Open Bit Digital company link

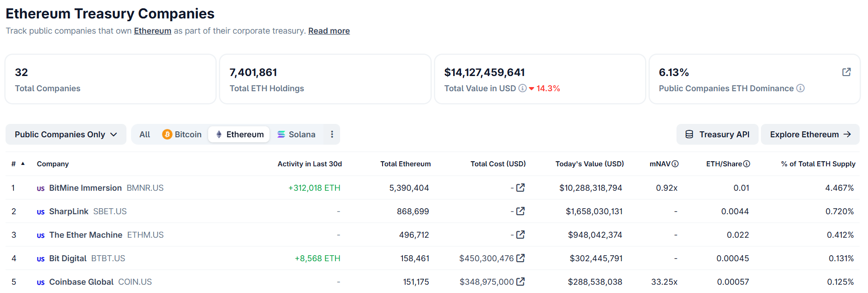tap(68, 258)
